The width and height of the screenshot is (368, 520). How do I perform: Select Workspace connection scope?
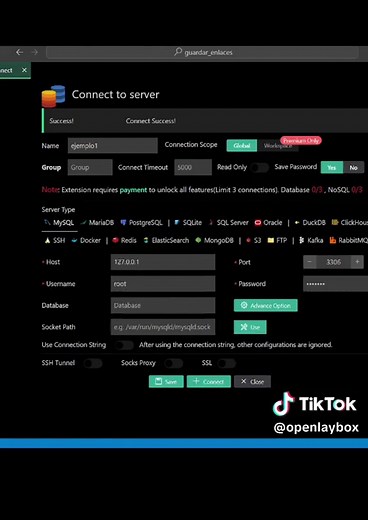(x=278, y=146)
